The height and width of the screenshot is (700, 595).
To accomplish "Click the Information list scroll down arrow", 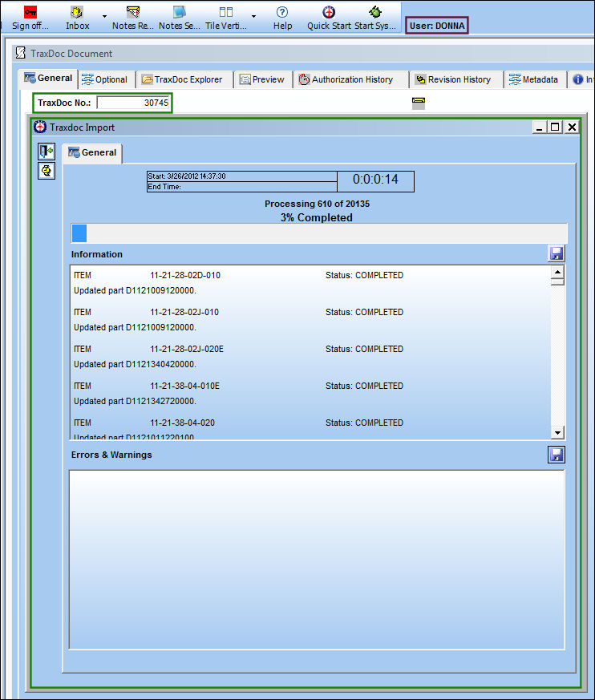I will tap(557, 432).
